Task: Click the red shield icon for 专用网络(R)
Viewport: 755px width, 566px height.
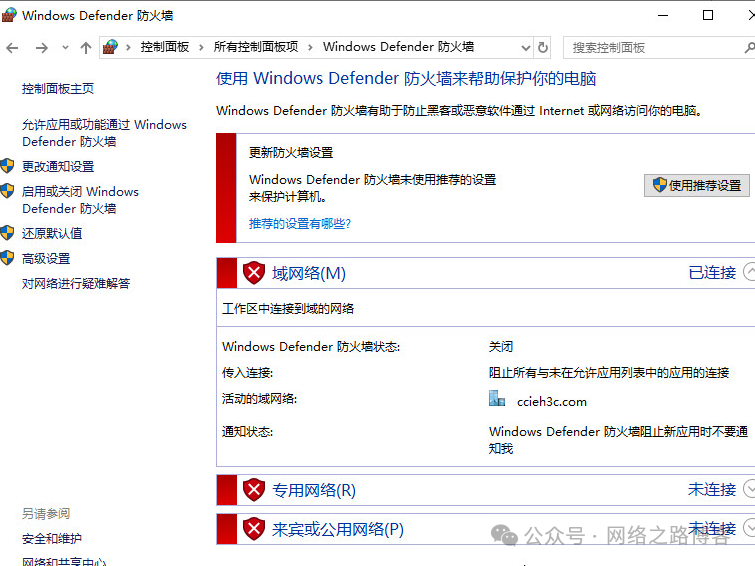Action: point(254,490)
